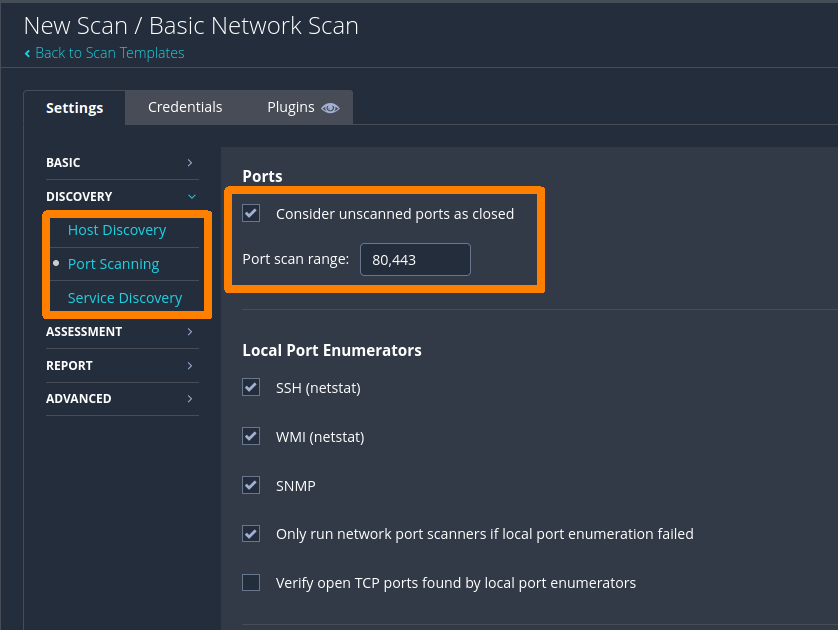Open Host Discovery settings
Image resolution: width=838 pixels, height=630 pixels.
tap(117, 230)
